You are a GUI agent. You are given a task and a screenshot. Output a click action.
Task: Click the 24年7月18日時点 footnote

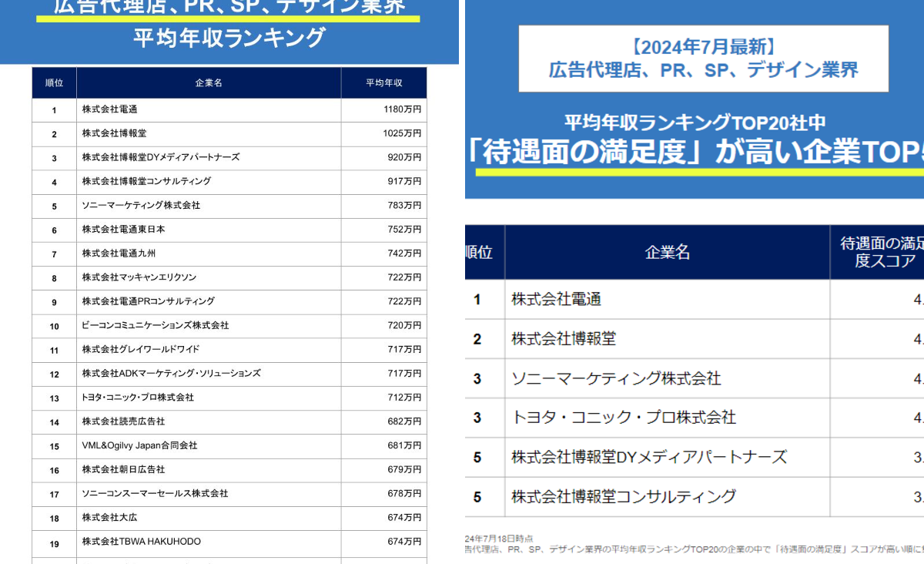pyautogui.click(x=499, y=538)
